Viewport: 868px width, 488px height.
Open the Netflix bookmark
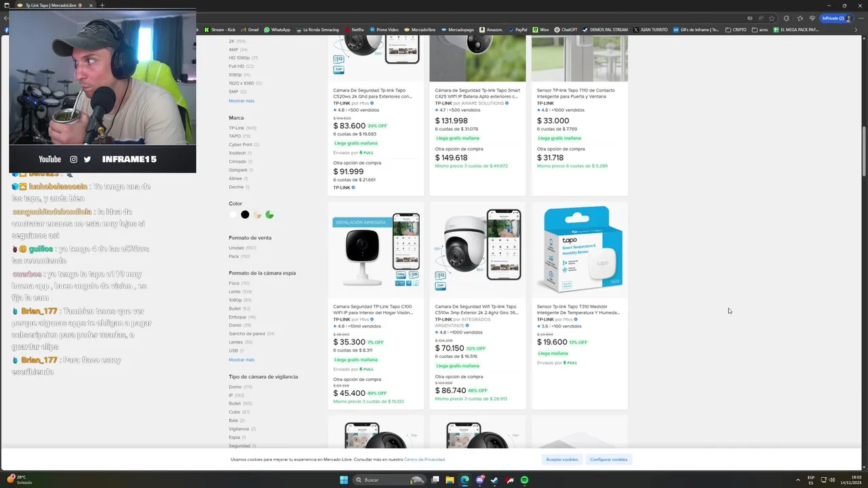click(354, 30)
